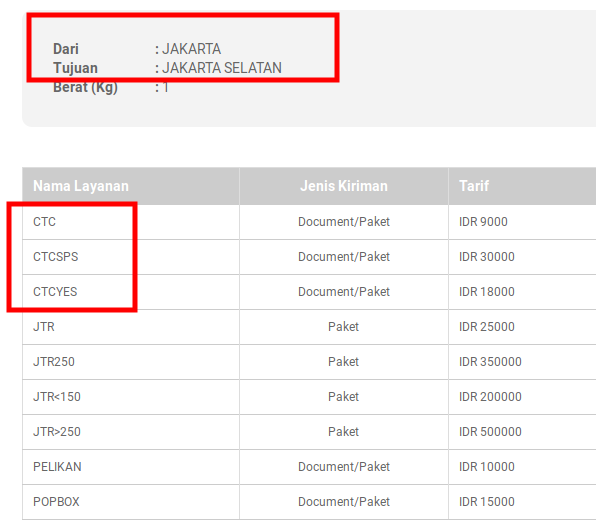Click the IDR 18000 tariff value
596x526 pixels.
click(487, 292)
